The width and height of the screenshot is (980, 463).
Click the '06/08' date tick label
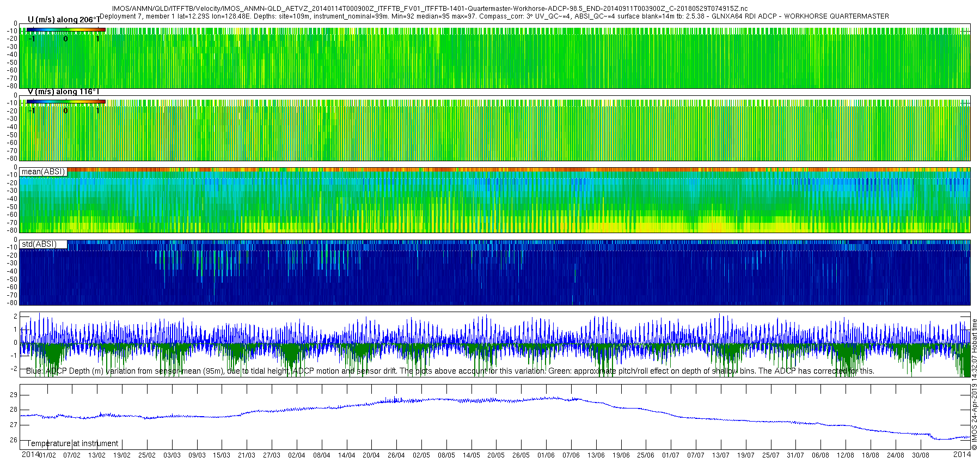820,455
